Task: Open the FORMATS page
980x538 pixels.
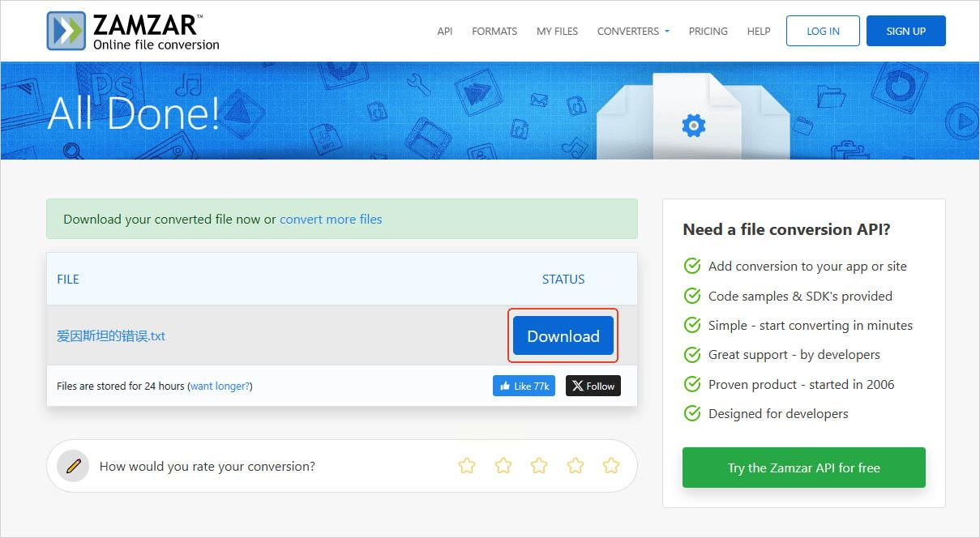Action: (494, 31)
